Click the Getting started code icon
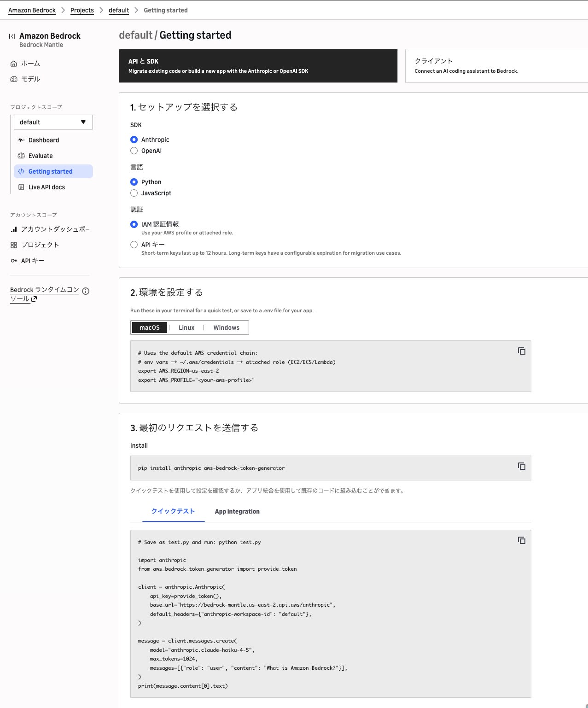Viewport: 588px width, 708px height. [x=21, y=171]
